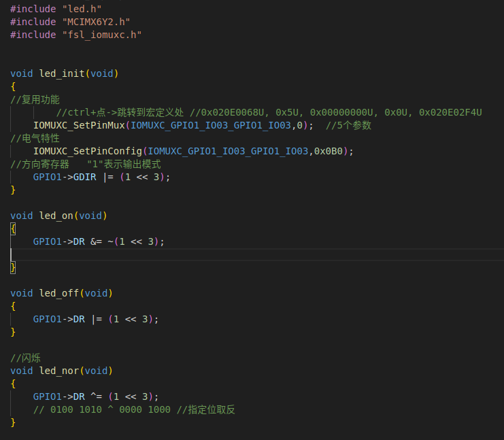Click the IOMUXC_GPIO1_IO03_GPIO1_IO03 macro in SetPinMux
The width and height of the screenshot is (504, 440).
(x=211, y=125)
